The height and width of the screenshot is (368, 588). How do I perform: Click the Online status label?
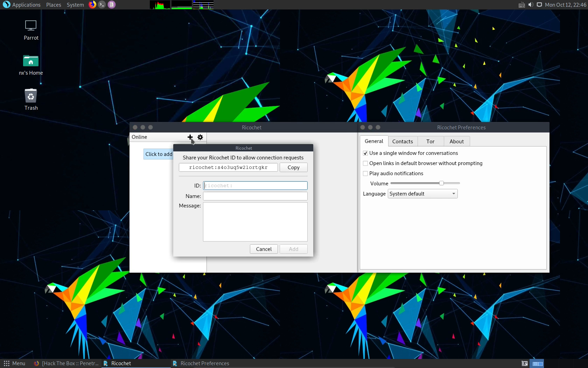click(139, 137)
